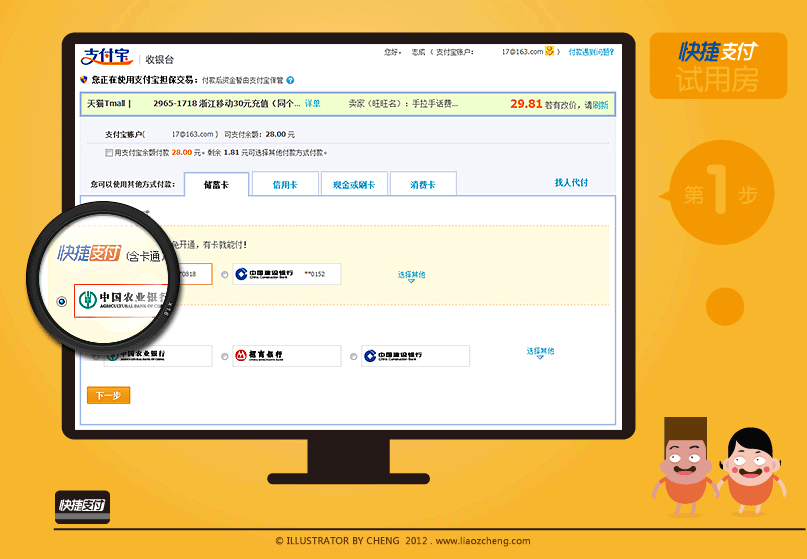The width and height of the screenshot is (807, 559).
Task: Expand 选择其他 in the 快捷支付 section
Action: click(x=411, y=276)
